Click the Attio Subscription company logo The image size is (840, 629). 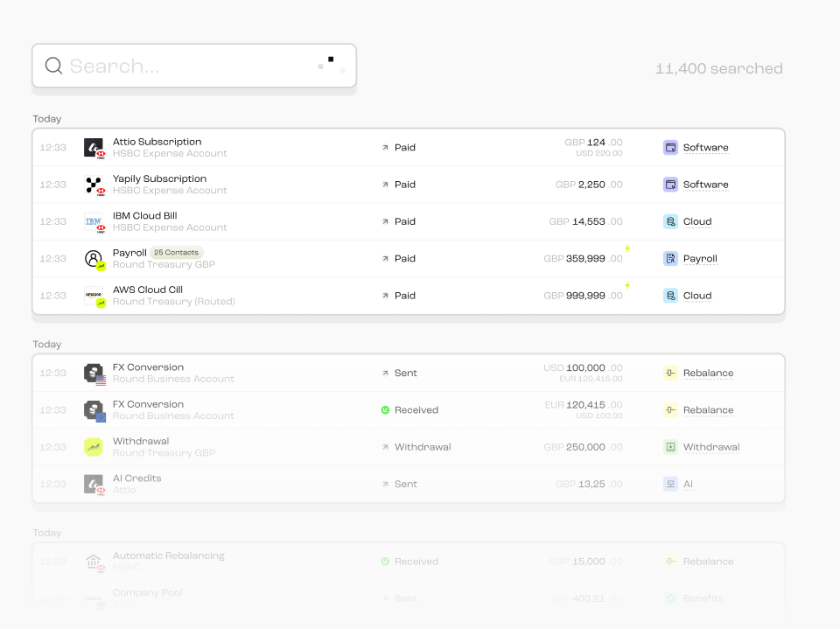pos(94,147)
